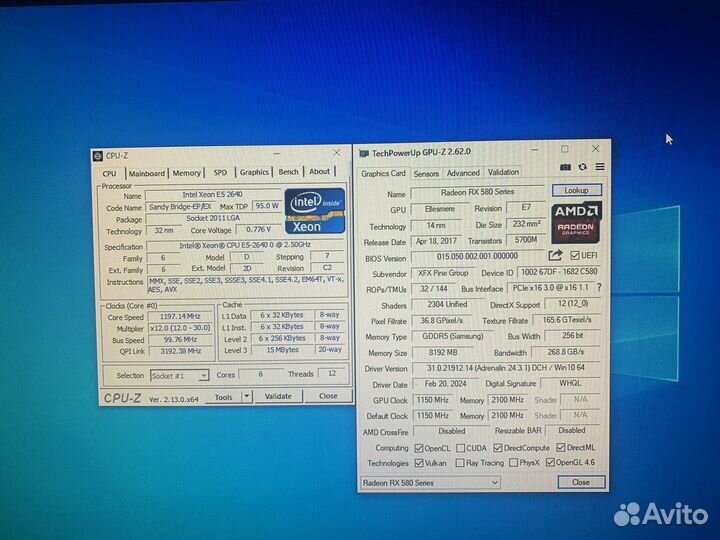Open the Socket #1 selection dropdown
The image size is (720, 540).
click(180, 376)
